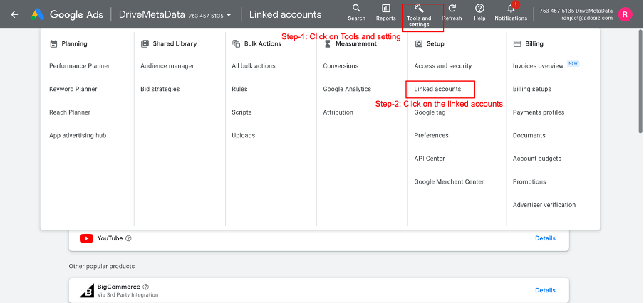Expand the DriveMetaData account dropdown
Screen dimensions: 644x303
[x=229, y=15]
